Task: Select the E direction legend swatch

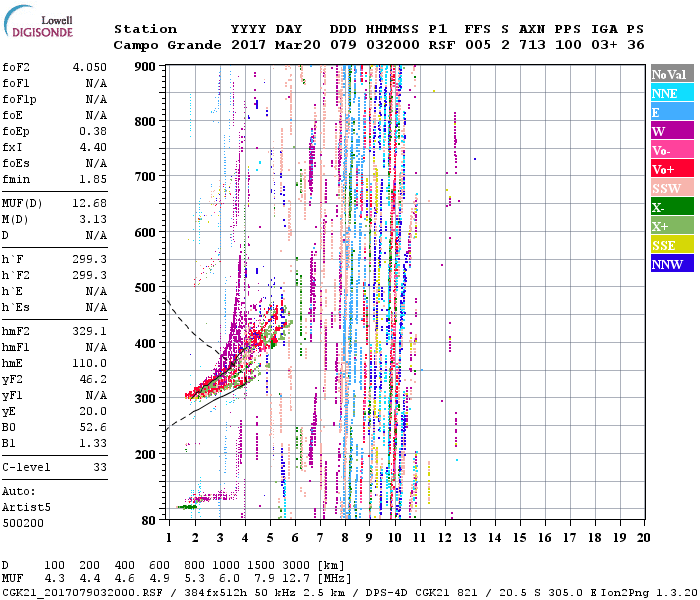Action: (672, 112)
